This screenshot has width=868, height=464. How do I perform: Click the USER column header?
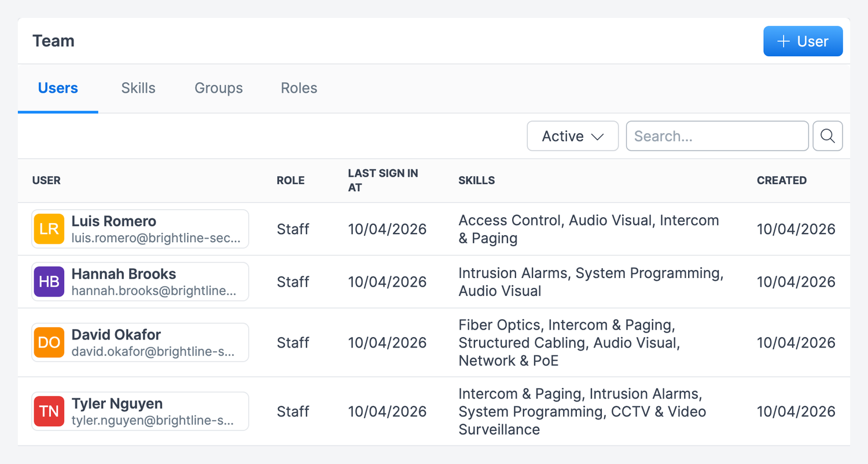[x=46, y=180]
